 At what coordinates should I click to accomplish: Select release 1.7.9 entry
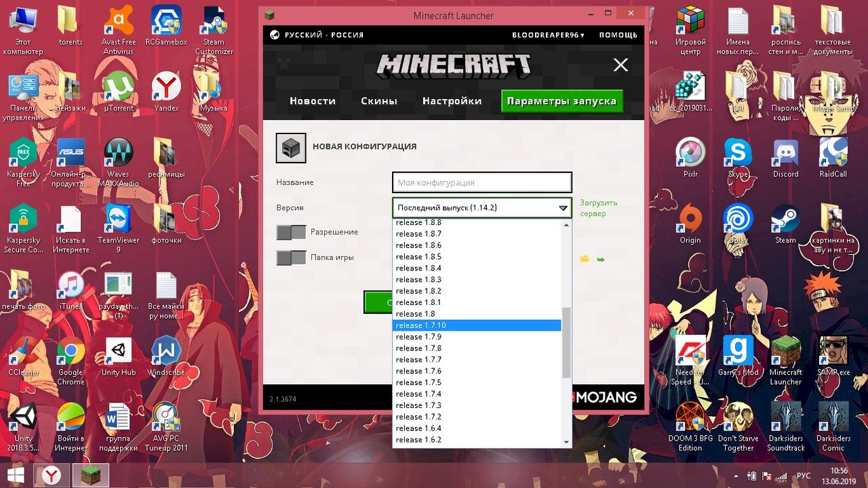pos(477,337)
